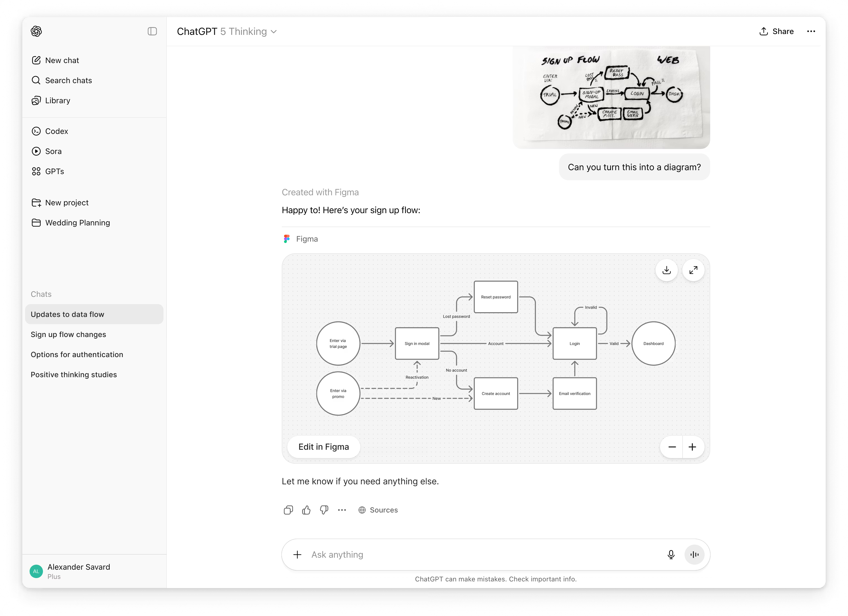Viewport: 848px width, 616px height.
Task: Start voice dictation in the message bar
Action: tap(671, 555)
